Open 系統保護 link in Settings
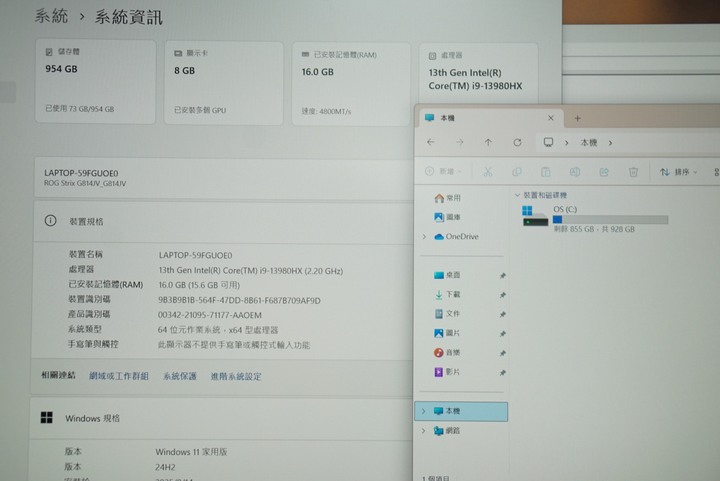The width and height of the screenshot is (720, 481). pos(180,376)
